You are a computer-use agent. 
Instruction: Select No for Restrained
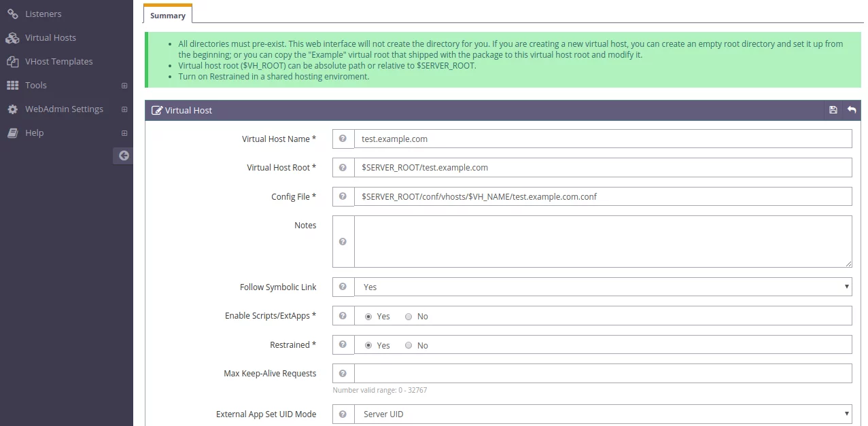409,346
